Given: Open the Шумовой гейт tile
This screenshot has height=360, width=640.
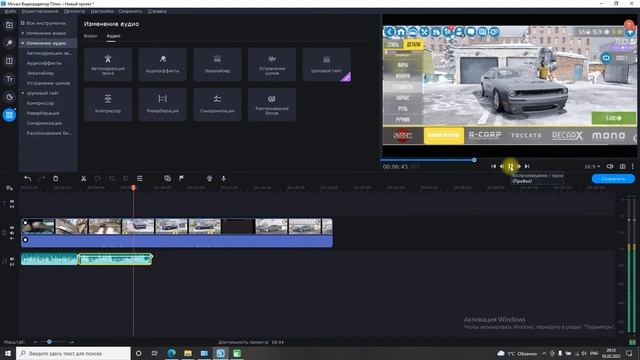Looking at the screenshot, I should tap(327, 64).
